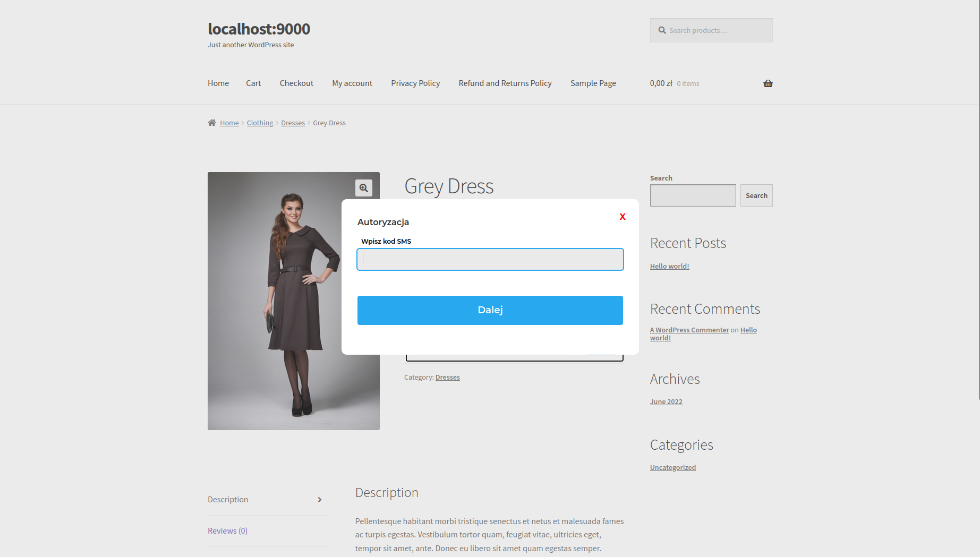
Task: Open the Cart menu item
Action: (x=253, y=83)
